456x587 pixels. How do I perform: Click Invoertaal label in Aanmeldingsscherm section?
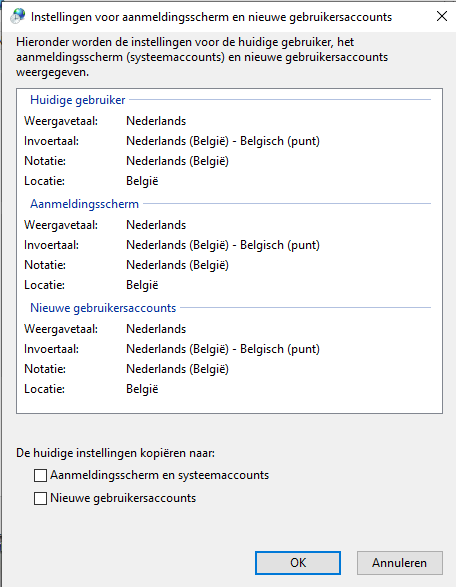pos(51,245)
